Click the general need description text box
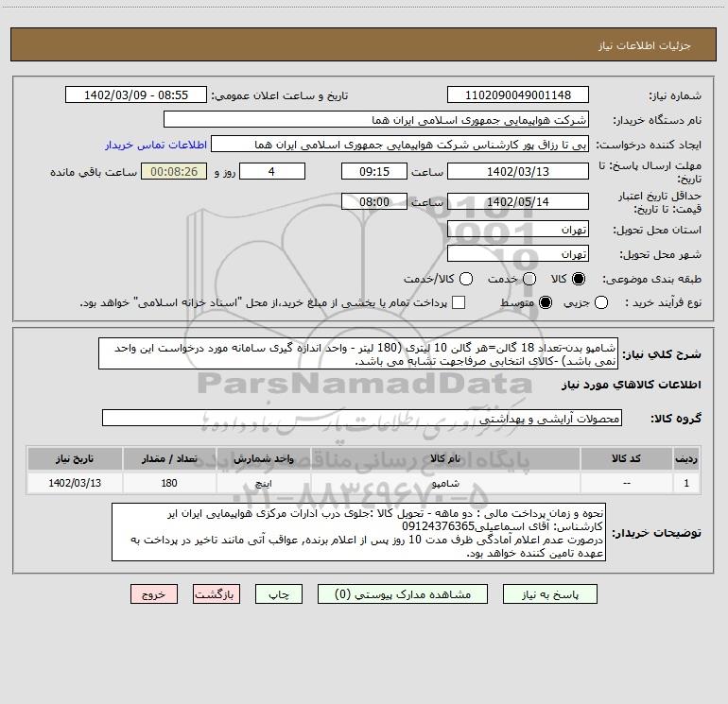Viewport: 728px width, 704px height. pyautogui.click(x=358, y=353)
